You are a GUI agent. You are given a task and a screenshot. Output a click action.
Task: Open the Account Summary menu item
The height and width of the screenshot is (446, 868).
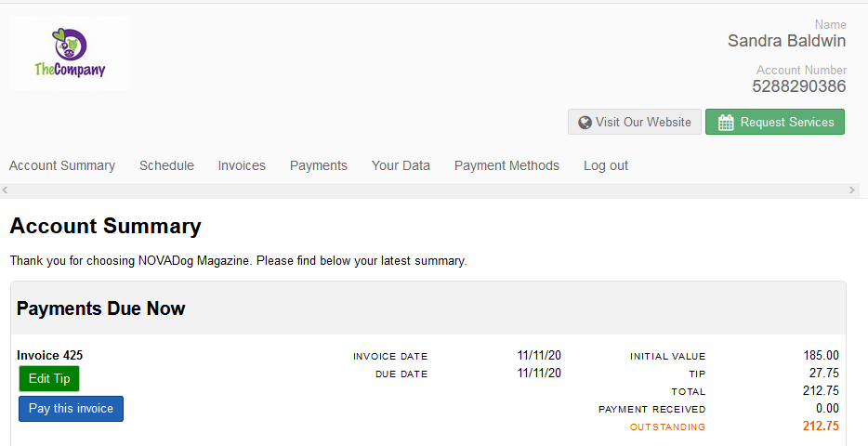(62, 165)
